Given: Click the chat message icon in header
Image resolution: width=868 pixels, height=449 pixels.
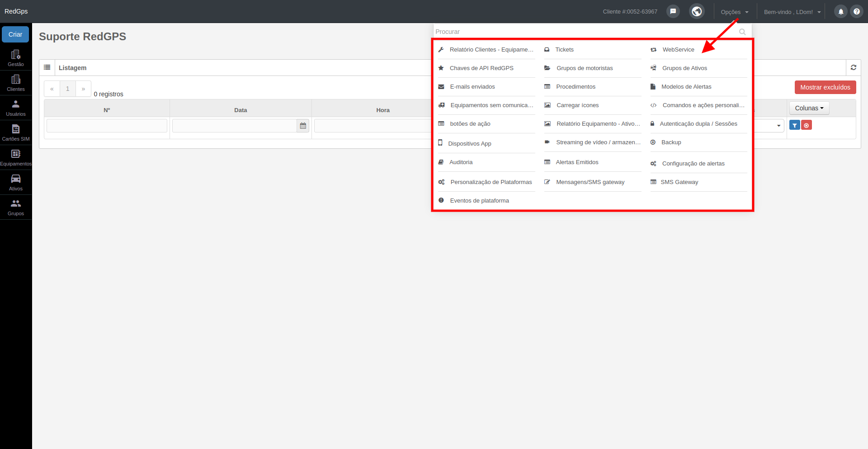Looking at the screenshot, I should (x=673, y=11).
